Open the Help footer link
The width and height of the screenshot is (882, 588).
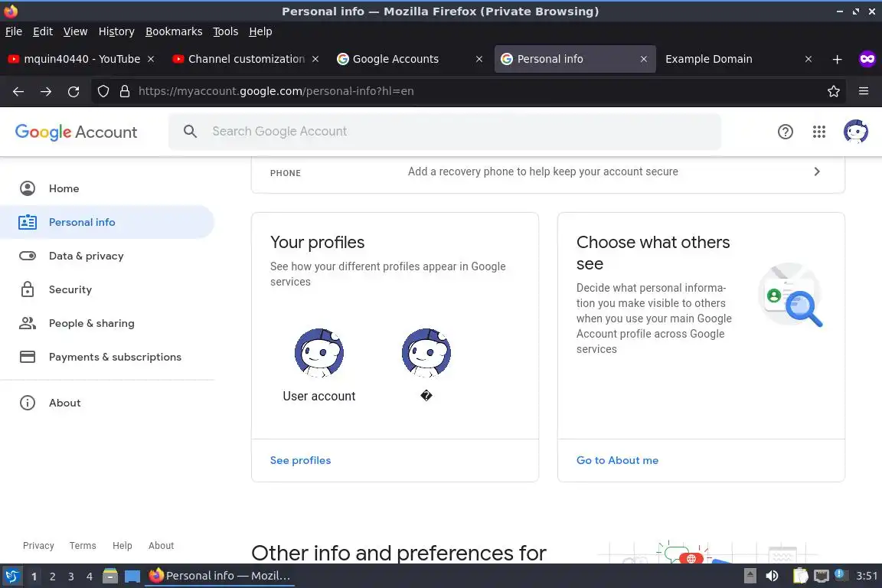pos(122,546)
